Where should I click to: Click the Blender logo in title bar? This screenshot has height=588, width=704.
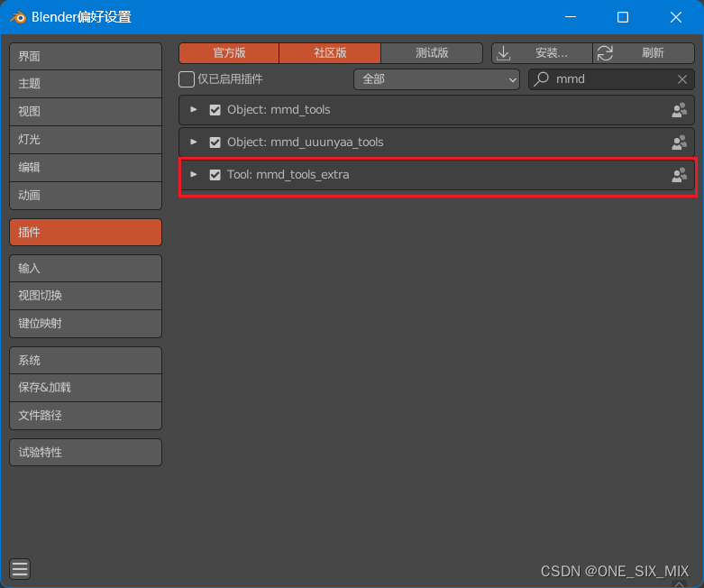18,17
